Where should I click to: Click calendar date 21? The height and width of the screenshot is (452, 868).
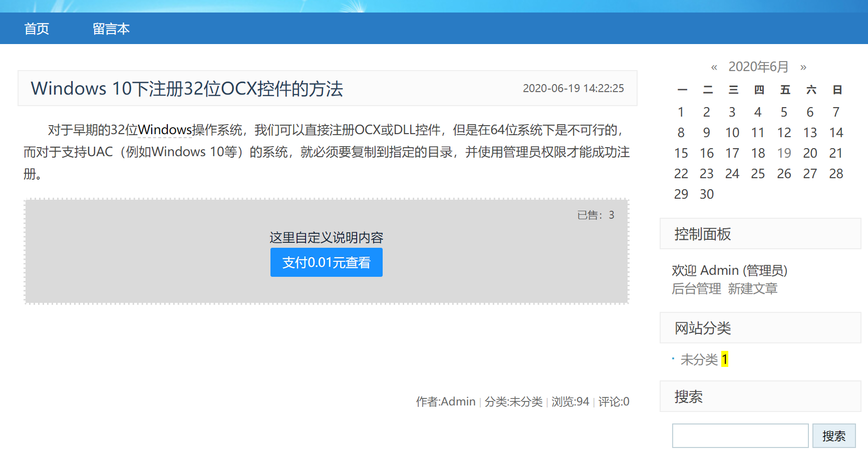836,153
